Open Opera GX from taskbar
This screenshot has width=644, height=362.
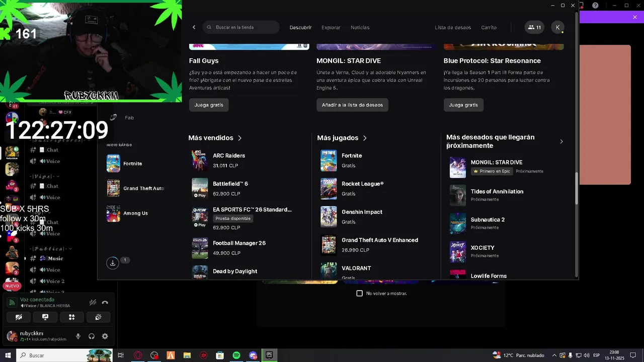point(137,355)
